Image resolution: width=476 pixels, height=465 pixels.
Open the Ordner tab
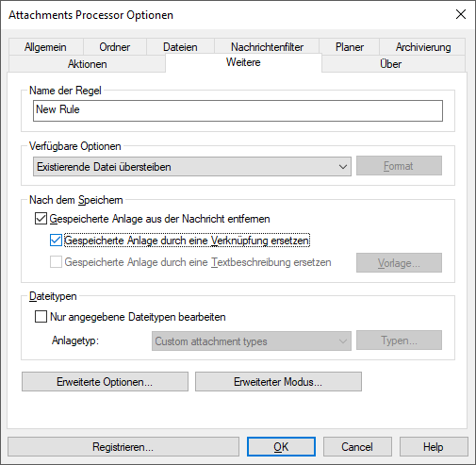[x=115, y=47]
